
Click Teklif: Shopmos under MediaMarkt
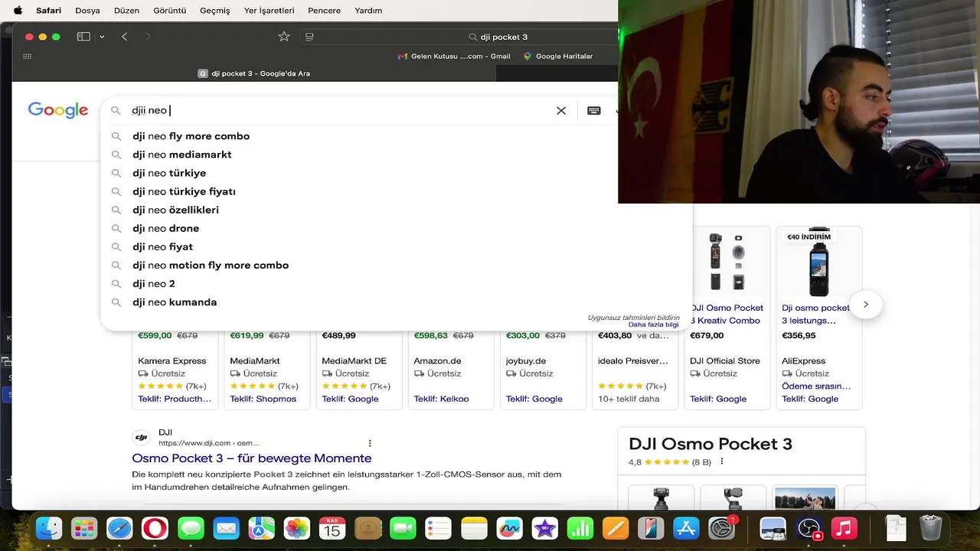pyautogui.click(x=263, y=399)
